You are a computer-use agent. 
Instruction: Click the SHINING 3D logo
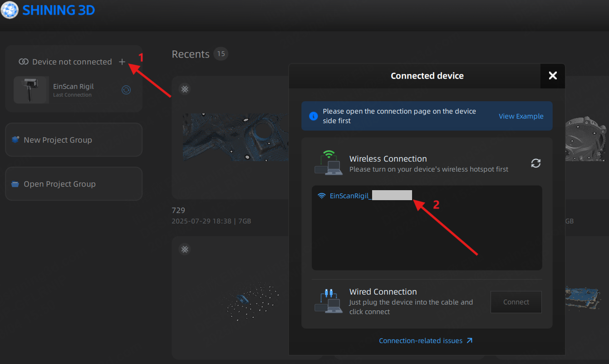pyautogui.click(x=48, y=10)
